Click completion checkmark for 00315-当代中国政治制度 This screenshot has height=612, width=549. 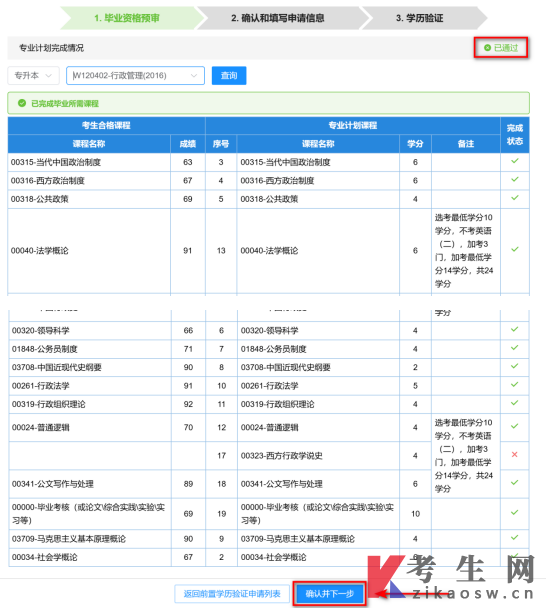click(x=515, y=161)
